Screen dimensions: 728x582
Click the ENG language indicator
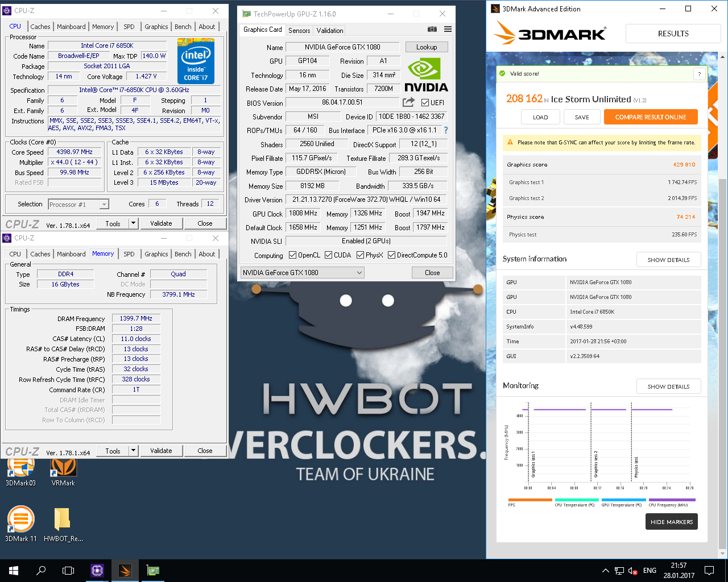point(650,571)
